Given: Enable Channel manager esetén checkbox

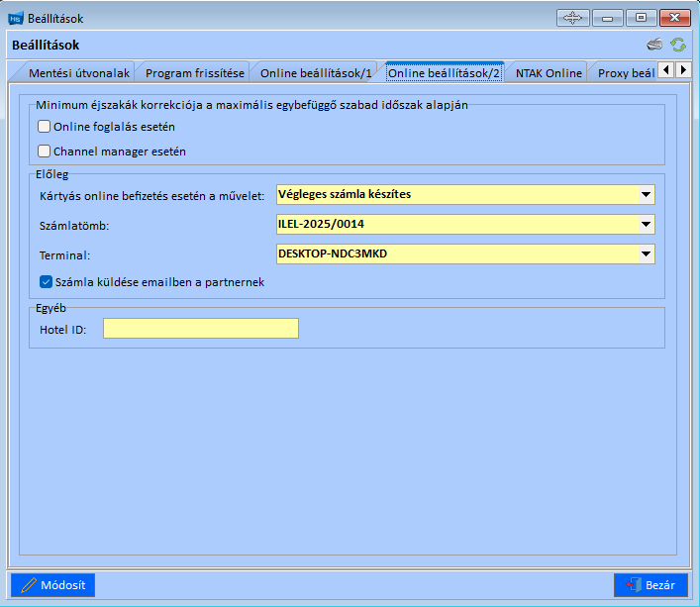Looking at the screenshot, I should [44, 152].
